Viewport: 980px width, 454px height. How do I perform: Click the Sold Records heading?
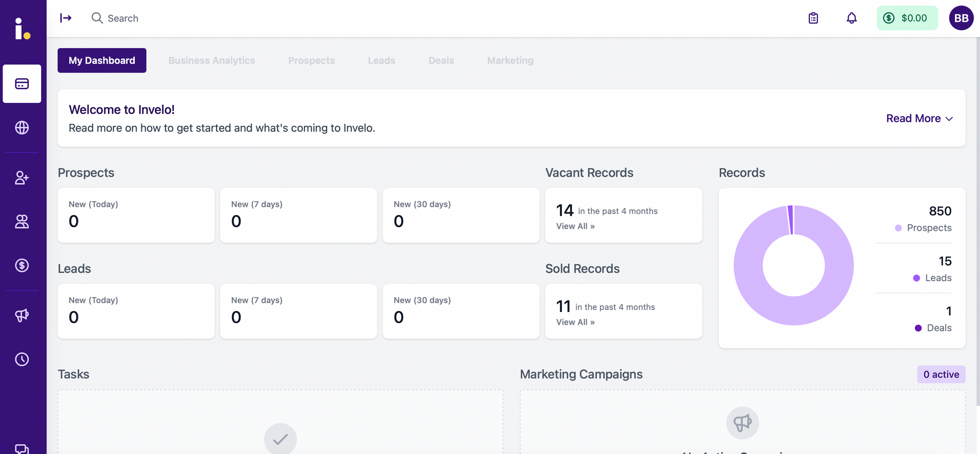583,269
